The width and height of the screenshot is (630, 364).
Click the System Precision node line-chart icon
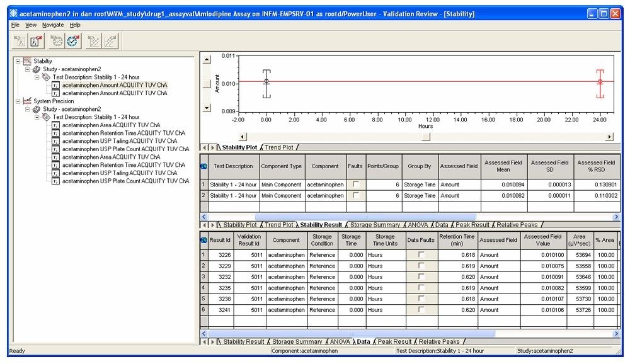click(27, 101)
